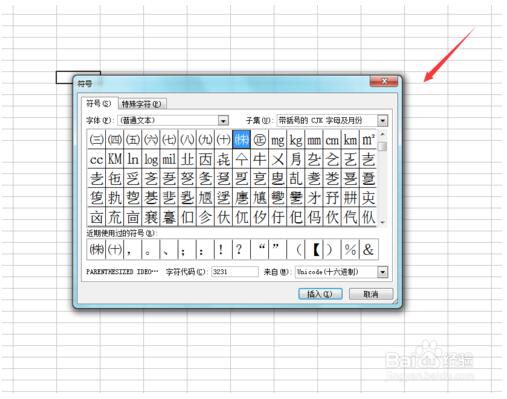
Task: Pick the circled 正 symbol
Action: [x=260, y=139]
